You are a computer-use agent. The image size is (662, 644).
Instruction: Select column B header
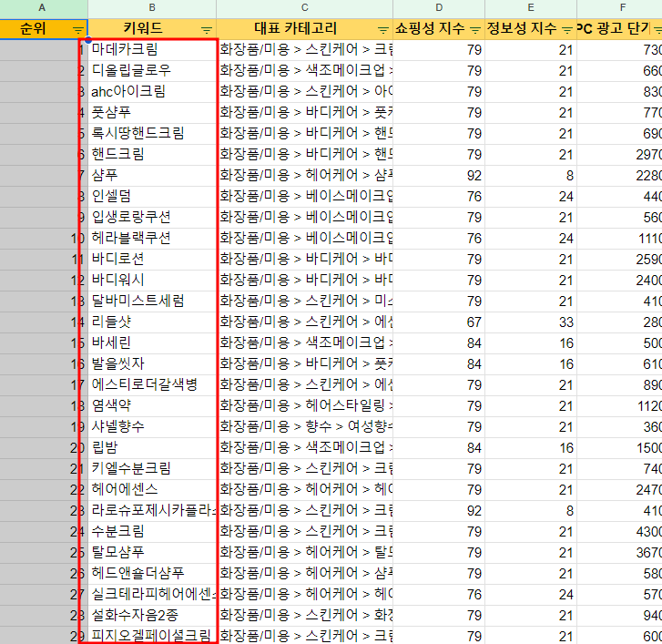152,8
